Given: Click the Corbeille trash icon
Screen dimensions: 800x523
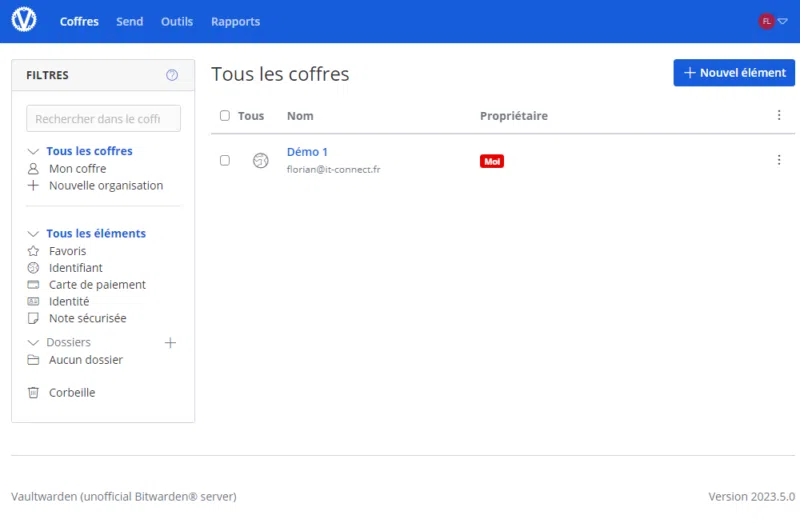Looking at the screenshot, I should point(33,392).
